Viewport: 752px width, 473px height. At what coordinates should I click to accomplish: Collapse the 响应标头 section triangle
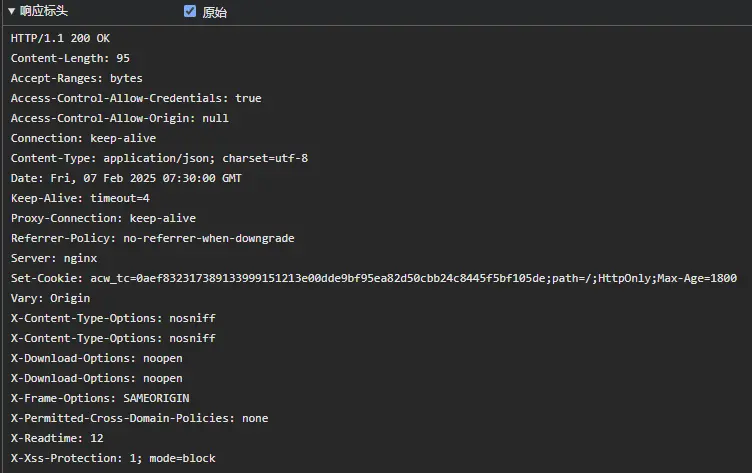[11, 12]
